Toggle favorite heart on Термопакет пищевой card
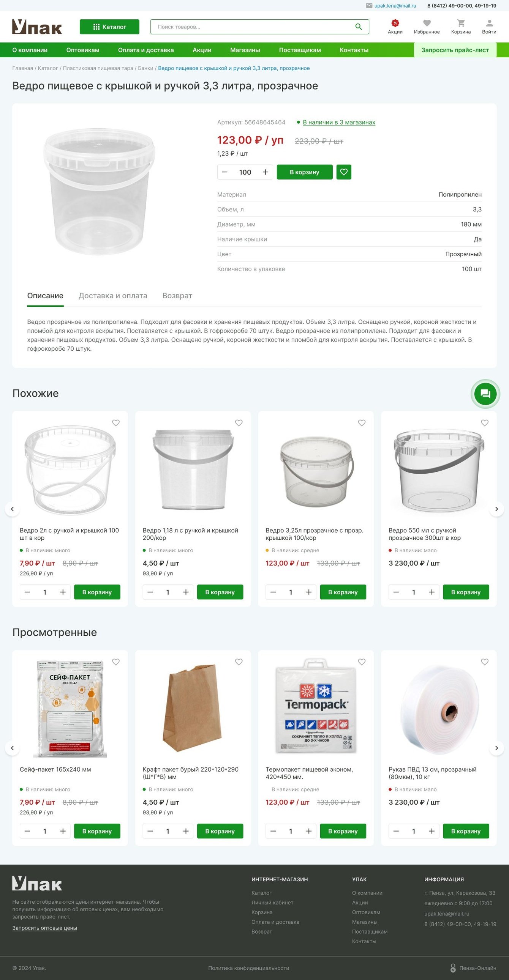This screenshot has width=509, height=980. coord(362,662)
